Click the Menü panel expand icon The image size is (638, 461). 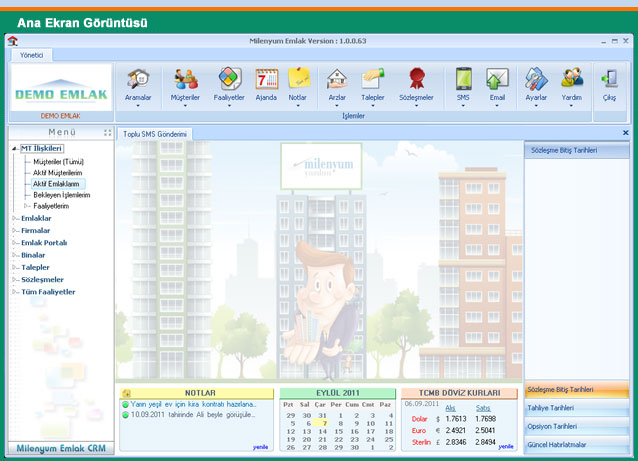click(107, 133)
